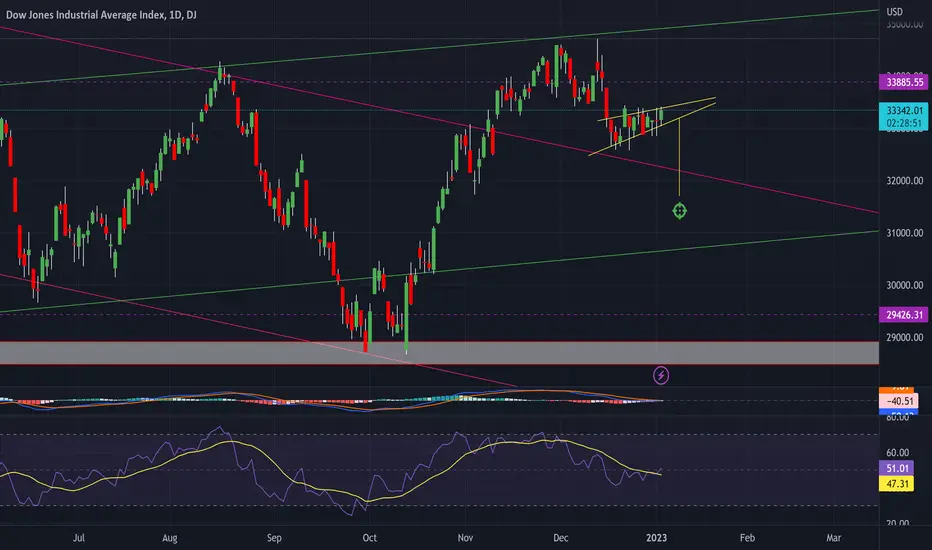Click the 29000.00 price axis label

click(x=905, y=338)
